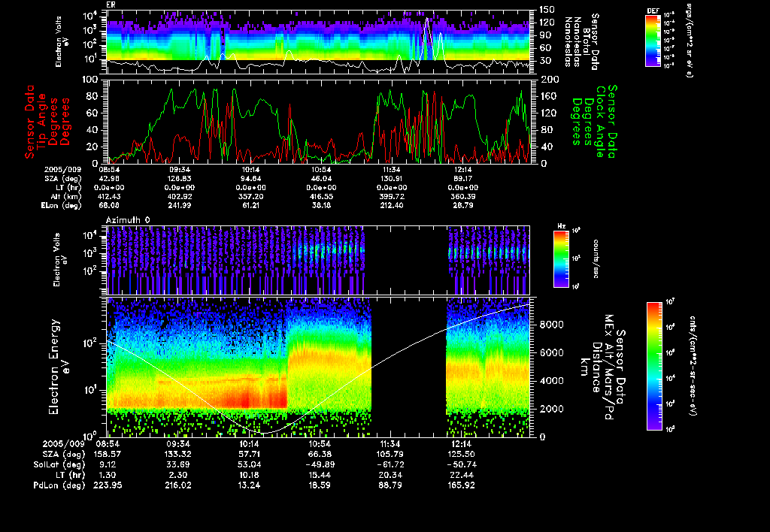The width and height of the screenshot is (770, 532).
Task: Click the SolLat value -49.89
Action: pos(320,465)
